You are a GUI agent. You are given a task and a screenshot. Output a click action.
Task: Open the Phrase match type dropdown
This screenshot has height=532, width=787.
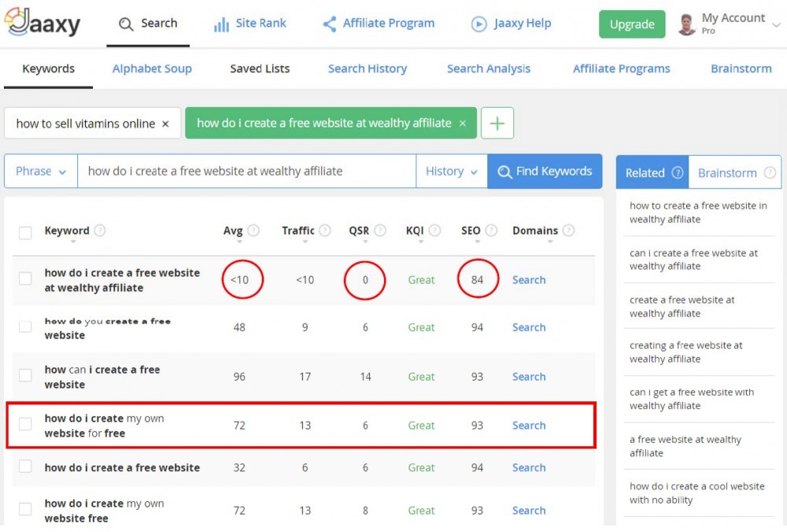tap(41, 171)
